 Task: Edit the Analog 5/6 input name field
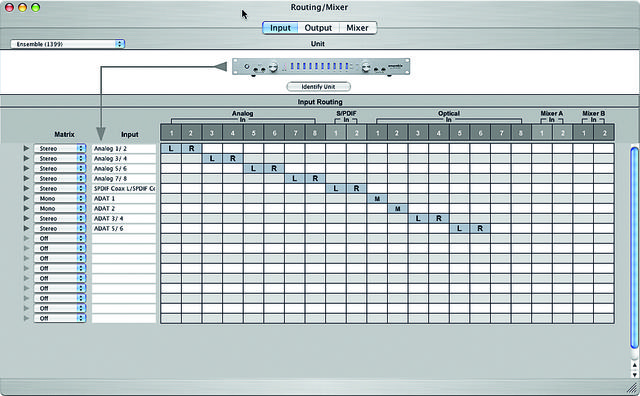[x=124, y=169]
